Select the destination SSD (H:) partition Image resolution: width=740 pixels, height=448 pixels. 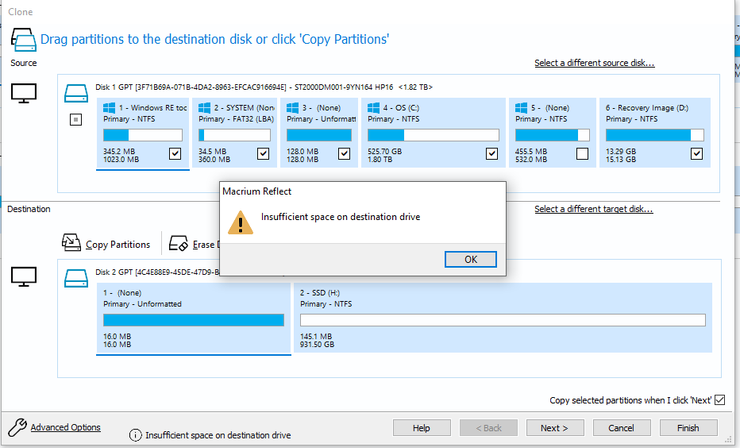point(503,320)
